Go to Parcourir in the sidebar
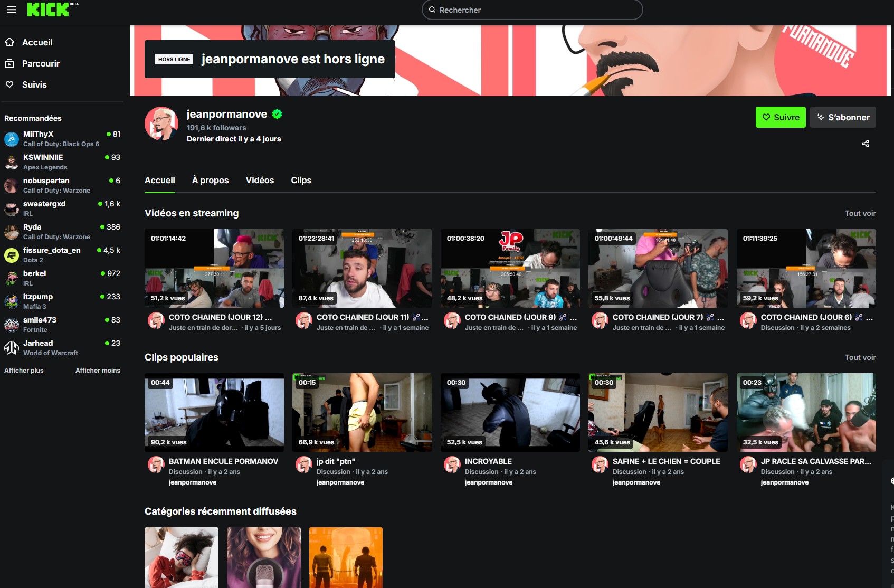This screenshot has height=588, width=894. click(x=41, y=63)
